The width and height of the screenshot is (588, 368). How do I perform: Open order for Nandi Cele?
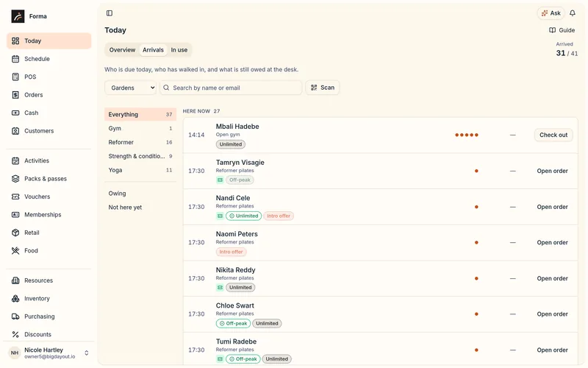click(552, 207)
